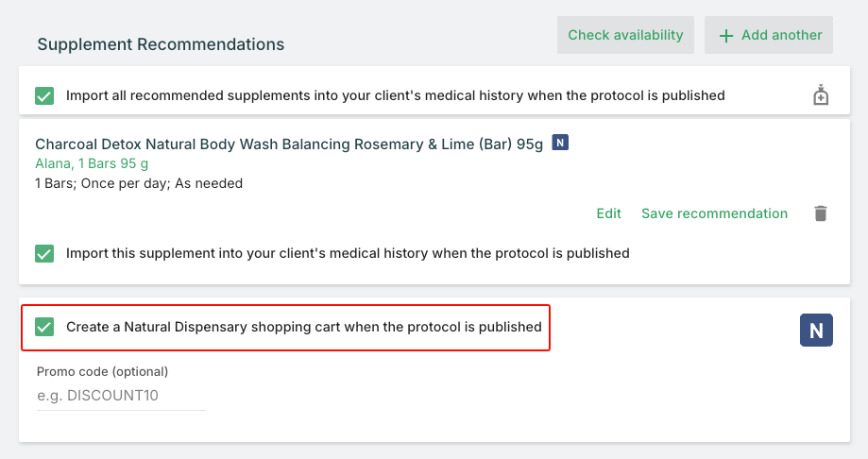The height and width of the screenshot is (459, 868).
Task: Focus the Promo code input field
Action: coord(120,396)
